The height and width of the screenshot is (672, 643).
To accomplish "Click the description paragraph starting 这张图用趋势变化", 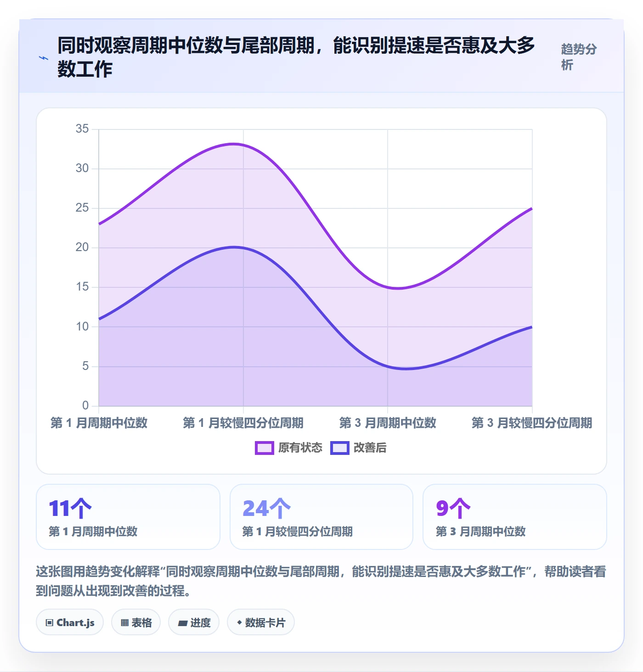I will click(321, 581).
